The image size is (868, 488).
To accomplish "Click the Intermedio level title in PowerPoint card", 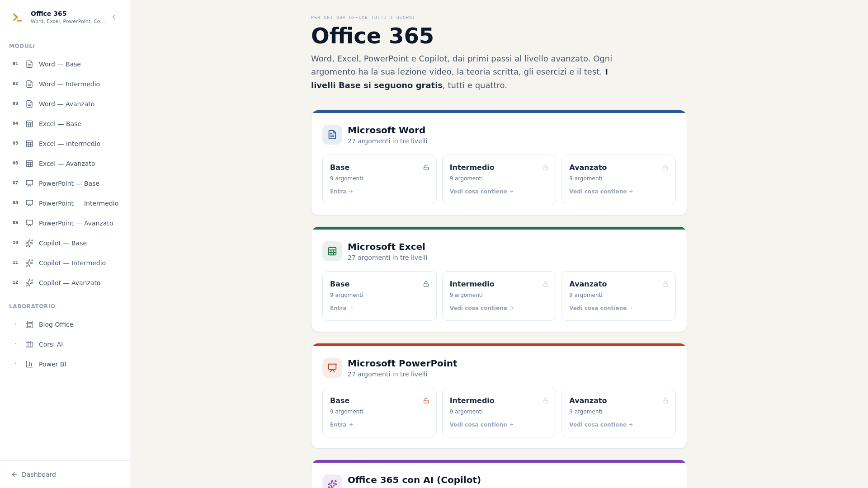I will (x=472, y=401).
